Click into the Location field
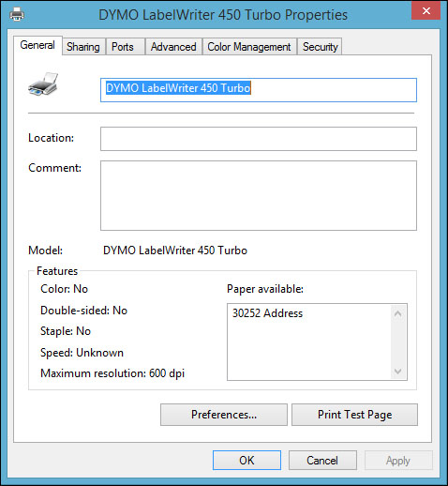 (x=259, y=139)
